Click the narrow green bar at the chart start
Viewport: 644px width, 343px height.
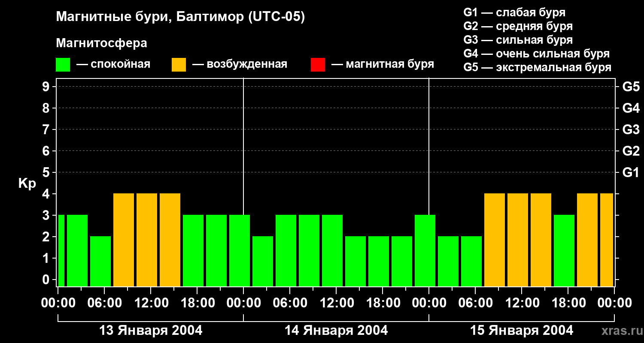tap(61, 250)
